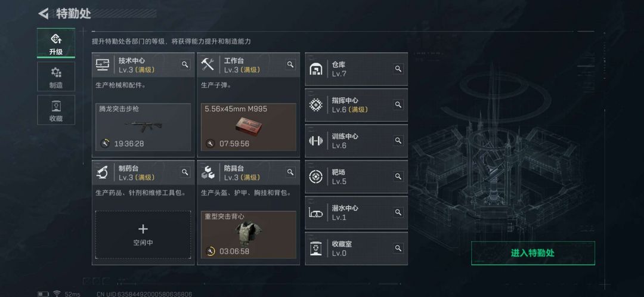View 训练中心 details with magnifier
644x297 pixels.
398,141
